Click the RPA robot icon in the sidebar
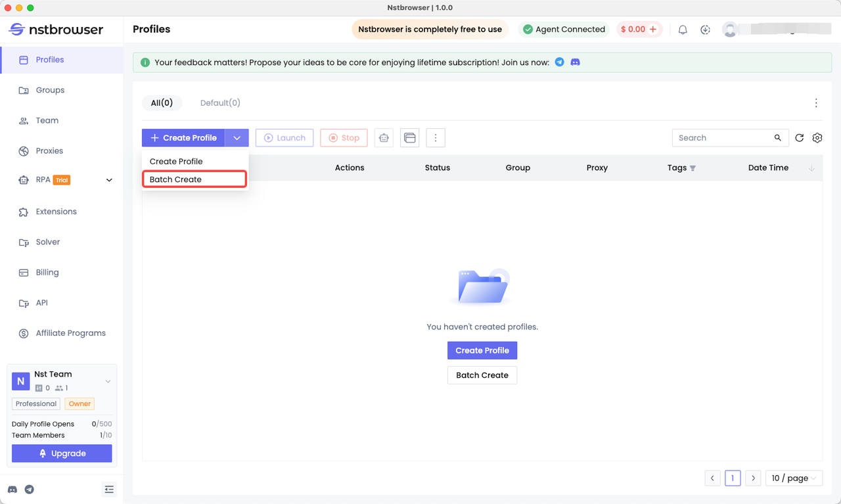 pos(24,180)
